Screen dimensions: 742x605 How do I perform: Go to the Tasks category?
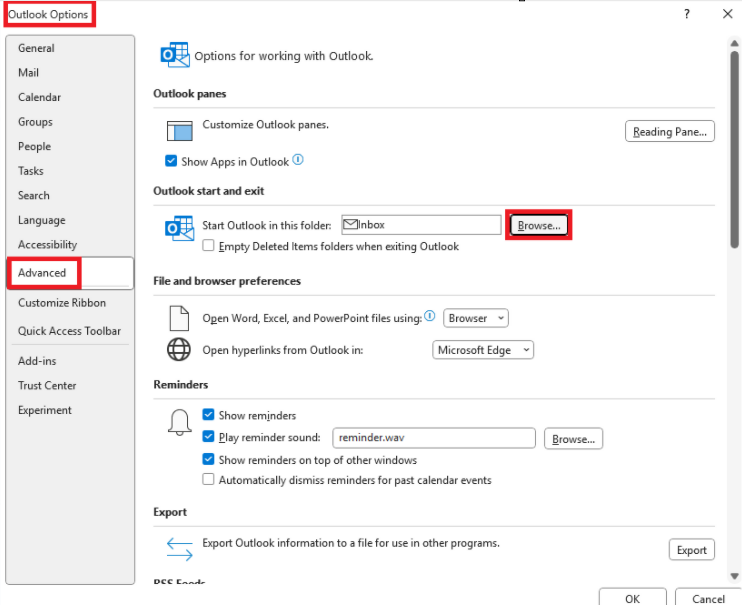click(31, 171)
